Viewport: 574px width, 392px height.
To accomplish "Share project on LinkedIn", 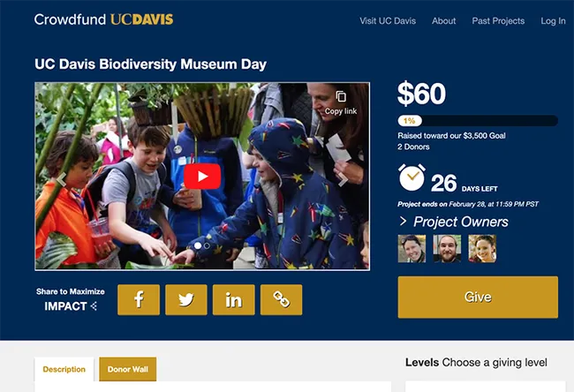I will (x=233, y=299).
